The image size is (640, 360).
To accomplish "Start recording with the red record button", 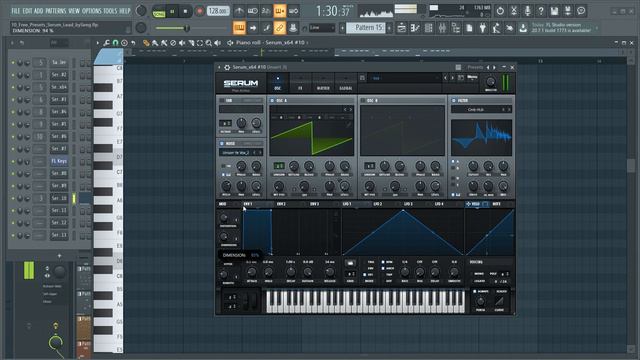I will point(199,11).
